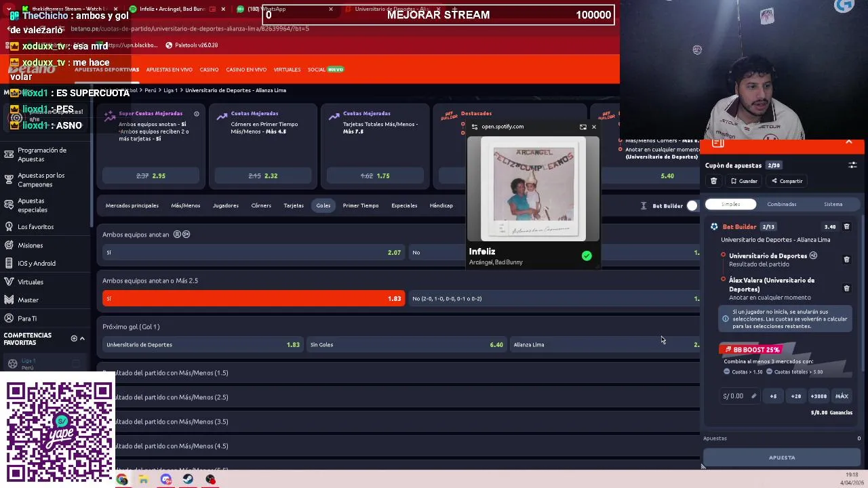Add +20 to the stake

(796, 396)
